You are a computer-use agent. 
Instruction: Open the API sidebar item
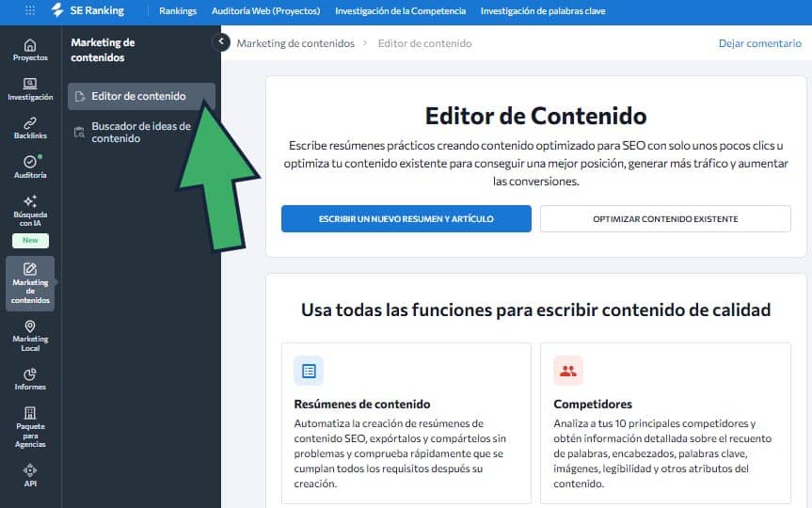(x=30, y=475)
